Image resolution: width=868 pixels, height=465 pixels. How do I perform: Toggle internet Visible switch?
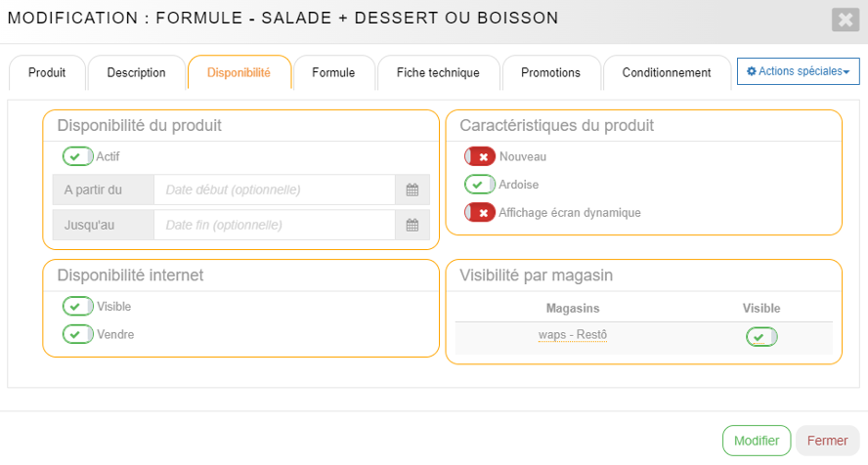(x=78, y=307)
